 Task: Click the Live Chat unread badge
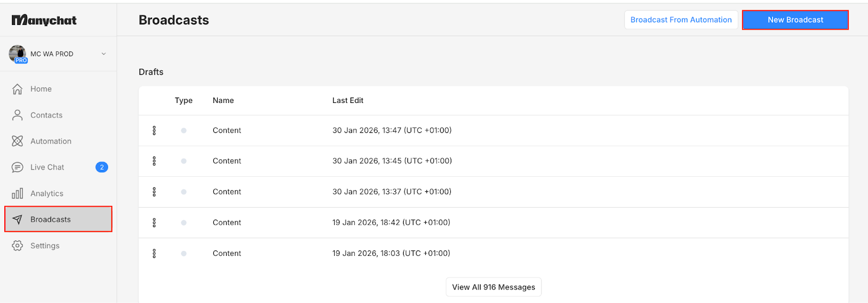(101, 167)
